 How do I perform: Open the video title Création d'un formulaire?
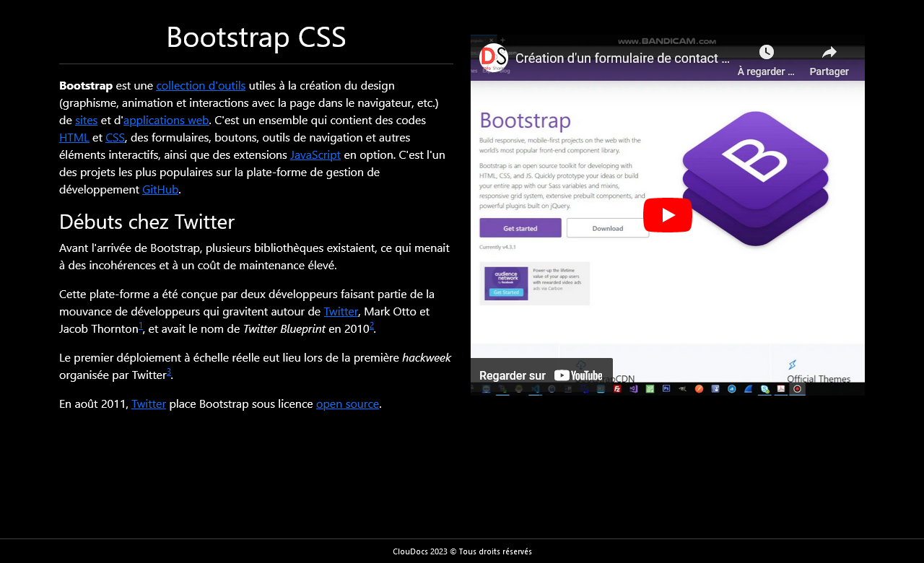coord(622,58)
